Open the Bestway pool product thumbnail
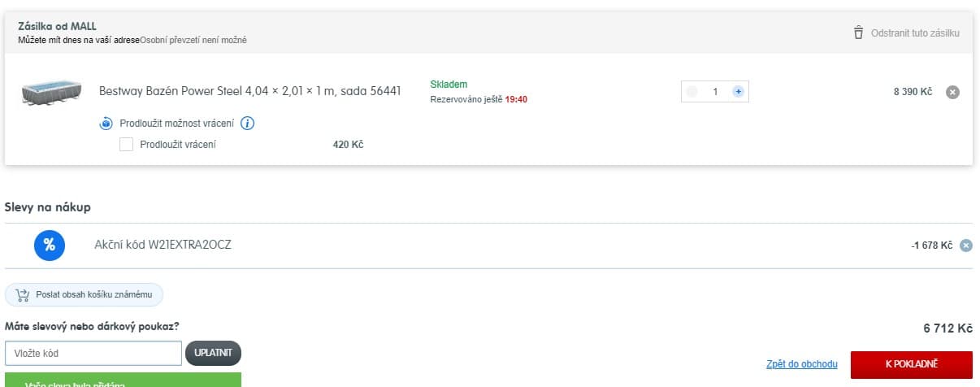This screenshot has height=387, width=980. (x=53, y=92)
